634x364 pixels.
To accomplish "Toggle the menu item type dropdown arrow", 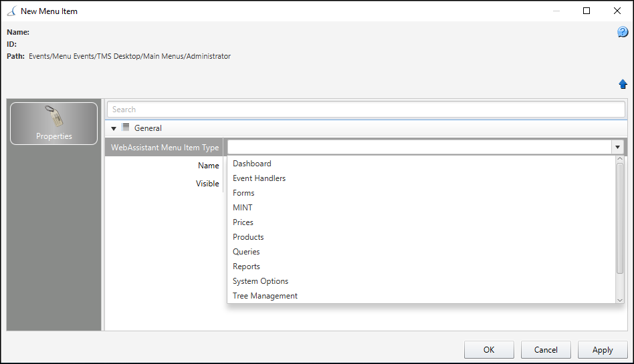I will [x=617, y=147].
